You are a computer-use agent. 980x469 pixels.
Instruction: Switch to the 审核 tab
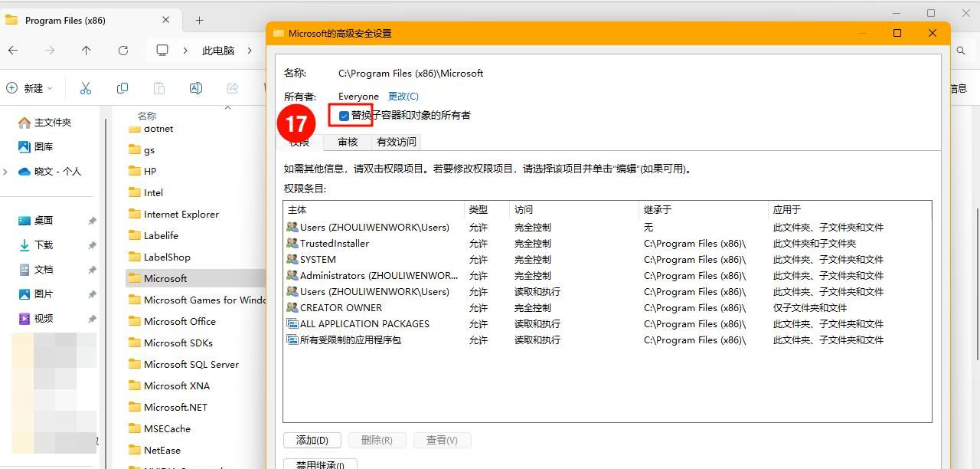pyautogui.click(x=348, y=142)
